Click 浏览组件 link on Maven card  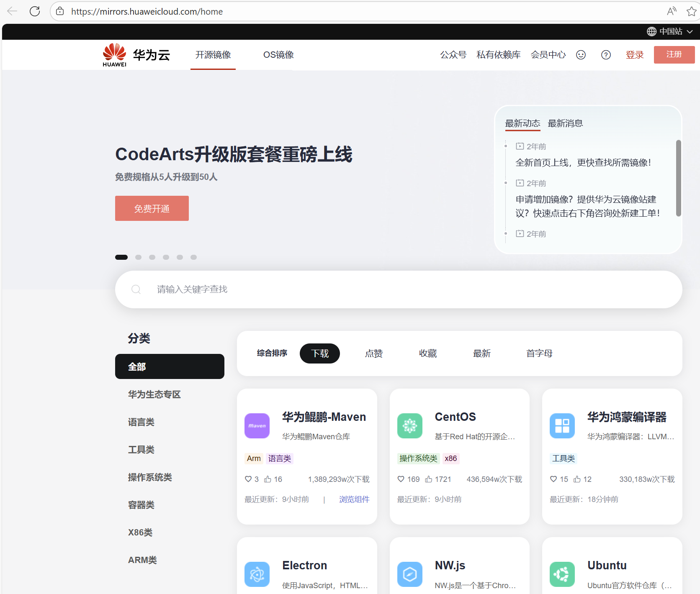(354, 499)
